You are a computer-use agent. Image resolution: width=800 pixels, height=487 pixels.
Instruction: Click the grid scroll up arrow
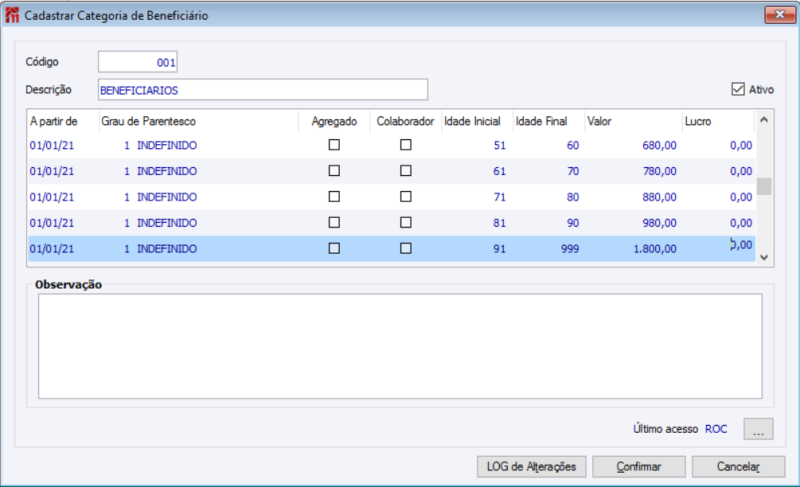click(764, 120)
